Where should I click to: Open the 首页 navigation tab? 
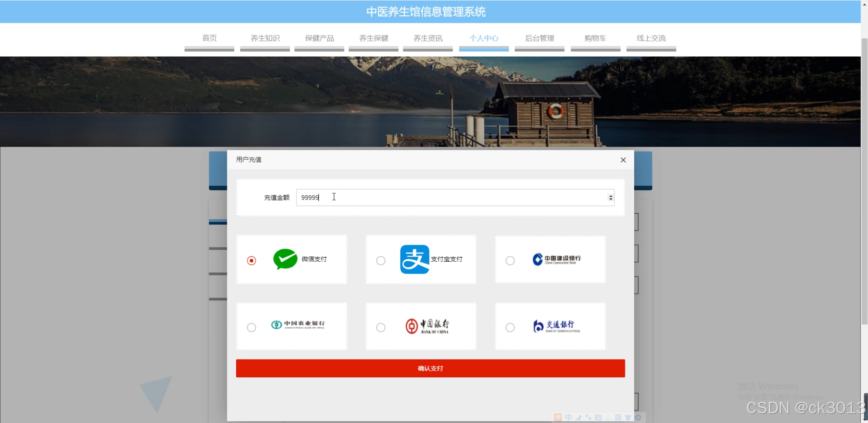point(209,38)
